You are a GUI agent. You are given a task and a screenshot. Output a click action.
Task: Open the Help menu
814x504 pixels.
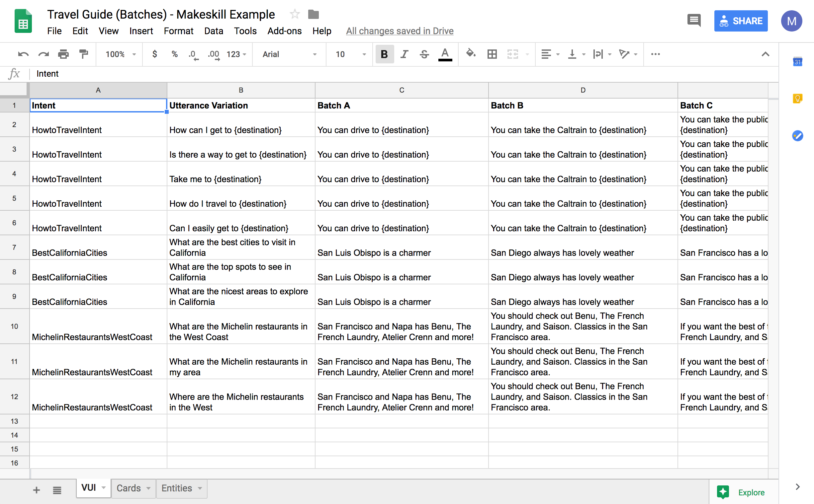click(x=322, y=31)
